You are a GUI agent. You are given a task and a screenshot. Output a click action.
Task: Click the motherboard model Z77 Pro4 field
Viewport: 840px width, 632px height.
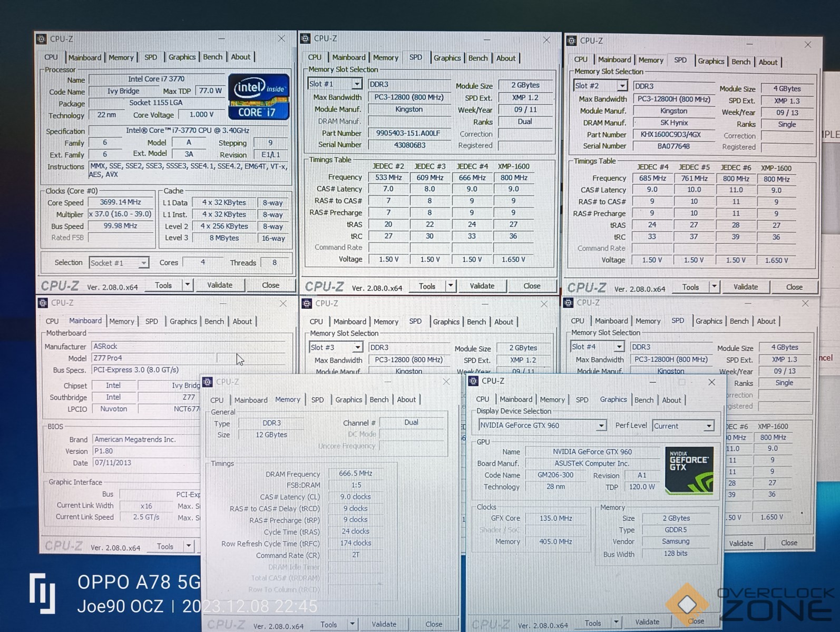point(153,358)
